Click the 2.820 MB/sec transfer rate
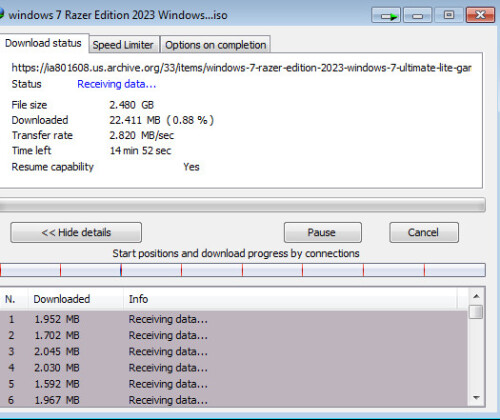This screenshot has width=500, height=420. tap(142, 135)
